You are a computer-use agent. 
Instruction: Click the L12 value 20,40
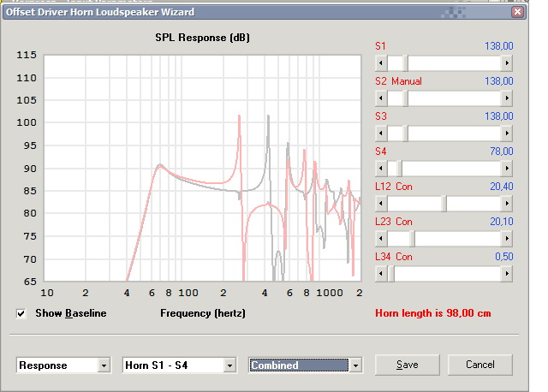502,187
